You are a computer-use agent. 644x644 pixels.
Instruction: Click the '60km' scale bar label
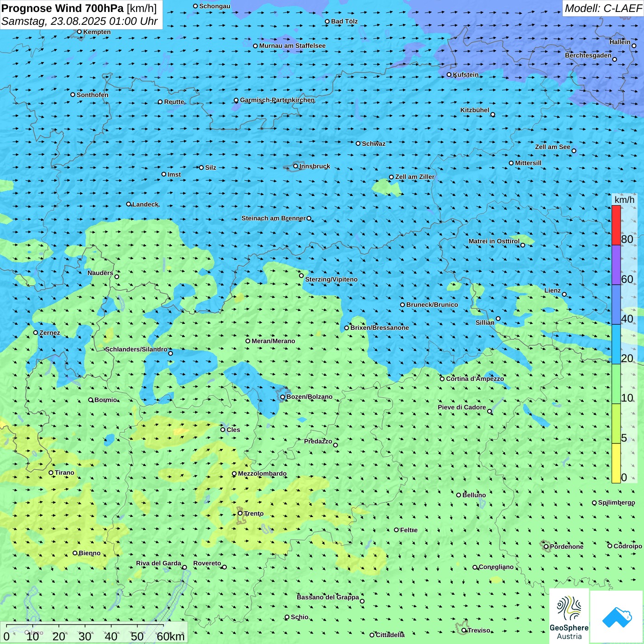click(171, 637)
